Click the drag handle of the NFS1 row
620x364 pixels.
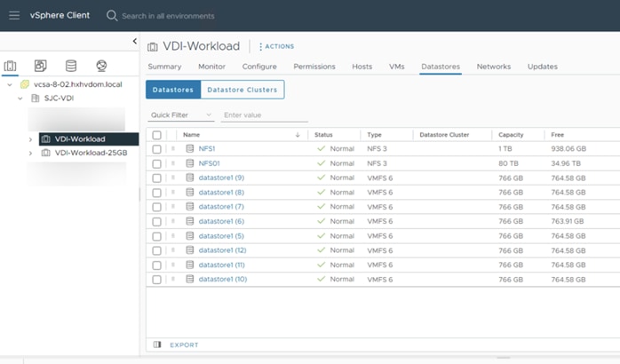point(173,148)
